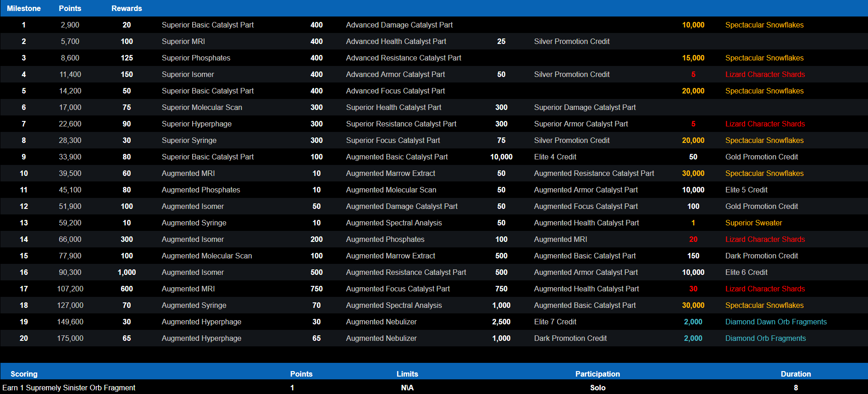The height and width of the screenshot is (394, 868).
Task: Open the Superior Sweater reward
Action: coord(753,223)
